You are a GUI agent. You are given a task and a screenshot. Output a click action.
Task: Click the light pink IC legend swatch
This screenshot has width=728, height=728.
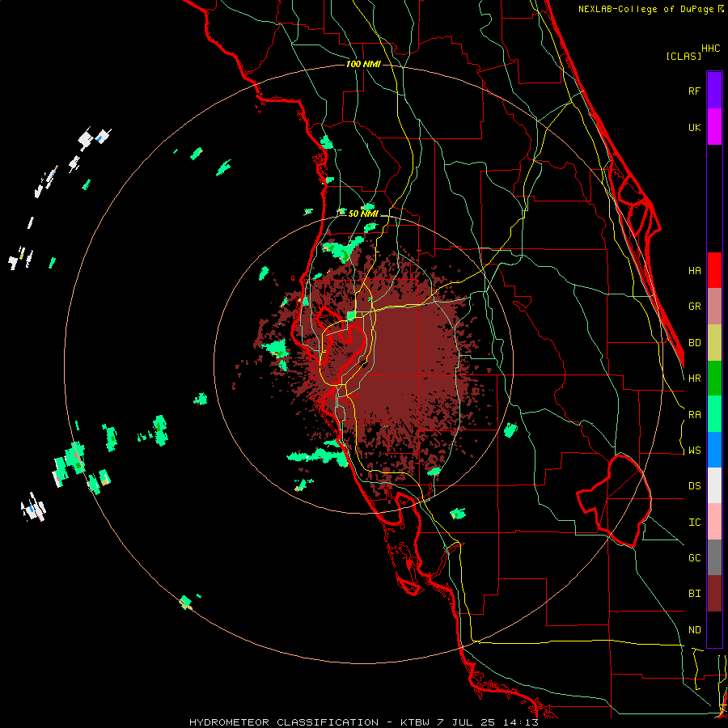(714, 522)
